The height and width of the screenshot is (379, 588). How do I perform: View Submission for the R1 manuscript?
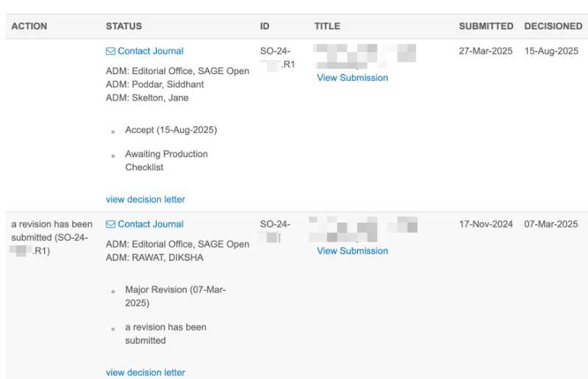[x=352, y=78]
